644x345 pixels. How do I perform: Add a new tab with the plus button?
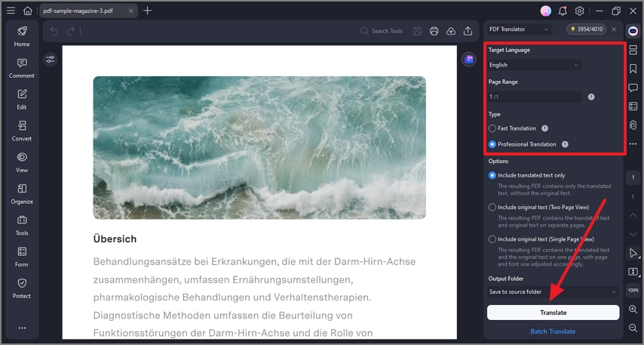[148, 11]
